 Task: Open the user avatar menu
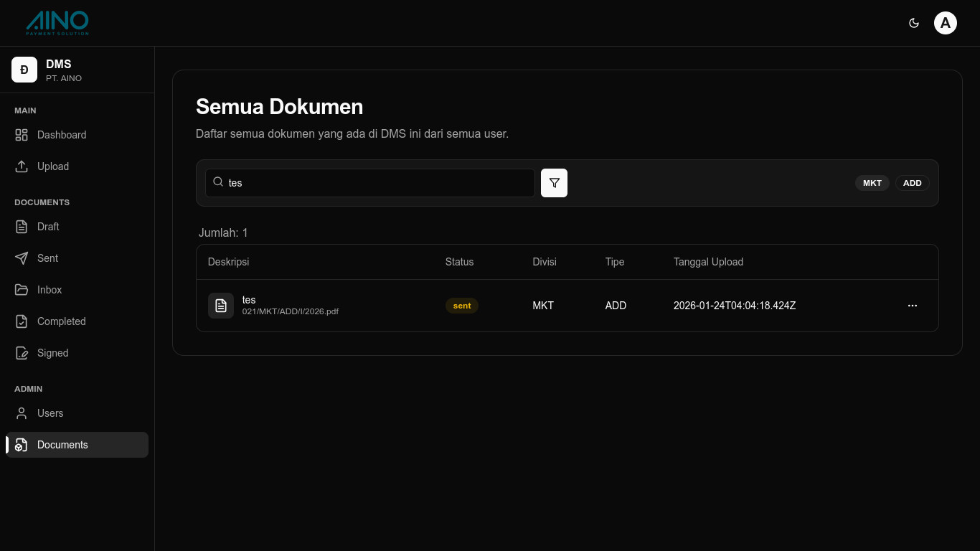tap(945, 23)
